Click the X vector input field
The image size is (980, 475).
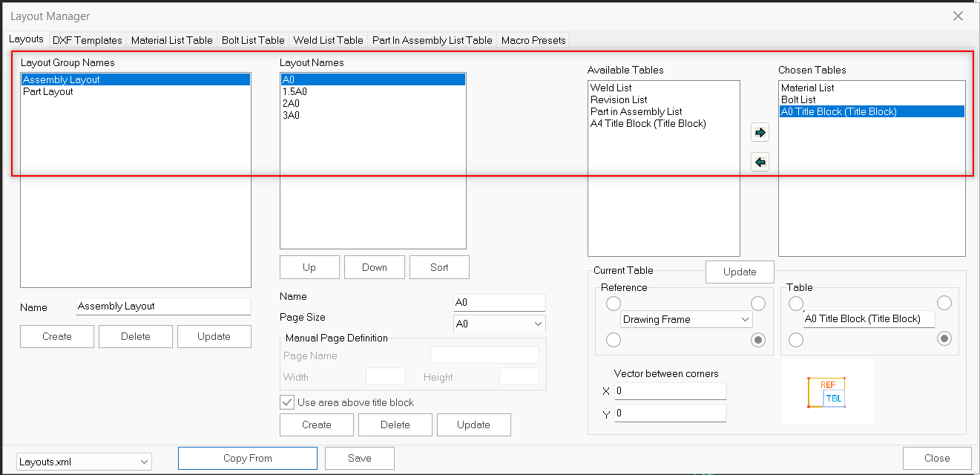point(670,390)
